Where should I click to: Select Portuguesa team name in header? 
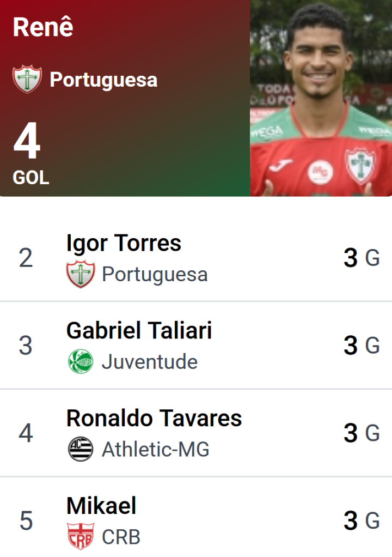(x=103, y=80)
